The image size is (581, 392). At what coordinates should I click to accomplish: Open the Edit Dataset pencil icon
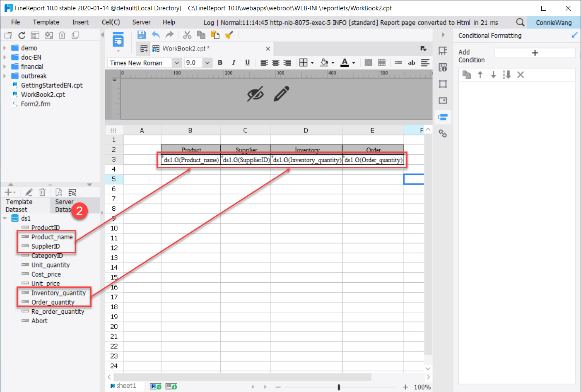pos(29,192)
